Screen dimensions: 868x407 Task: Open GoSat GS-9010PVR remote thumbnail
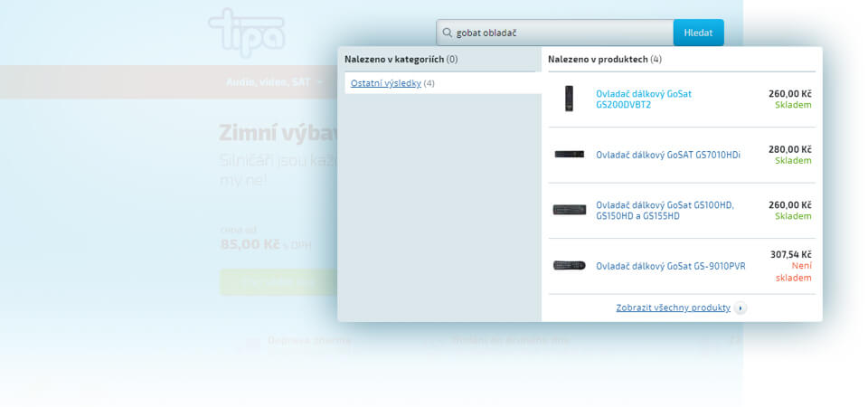point(569,266)
